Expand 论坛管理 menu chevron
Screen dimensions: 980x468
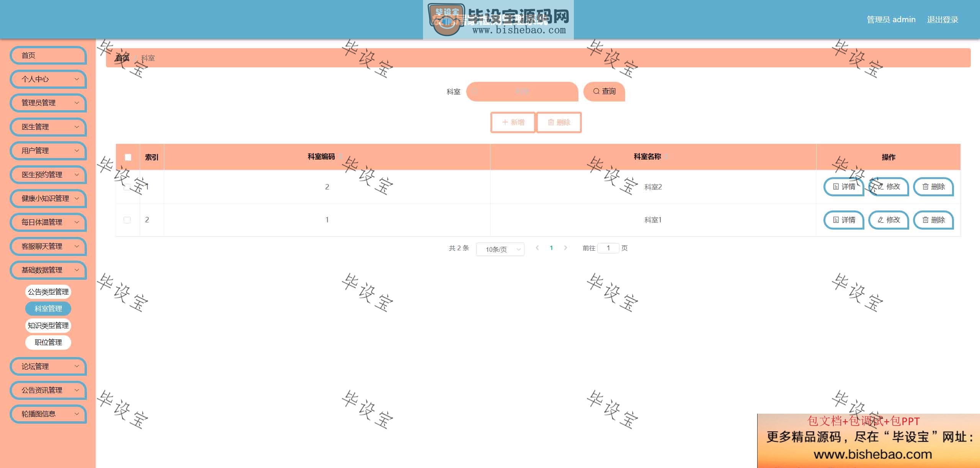click(x=77, y=367)
